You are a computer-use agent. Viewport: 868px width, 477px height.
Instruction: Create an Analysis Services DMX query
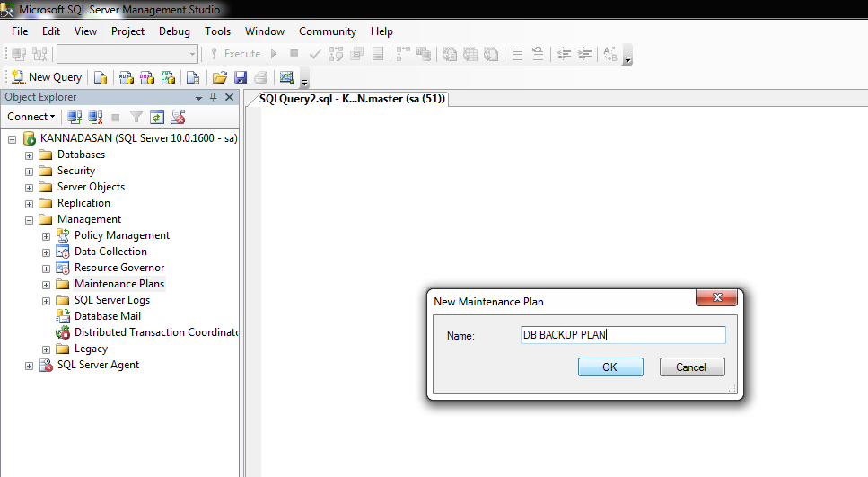[147, 77]
